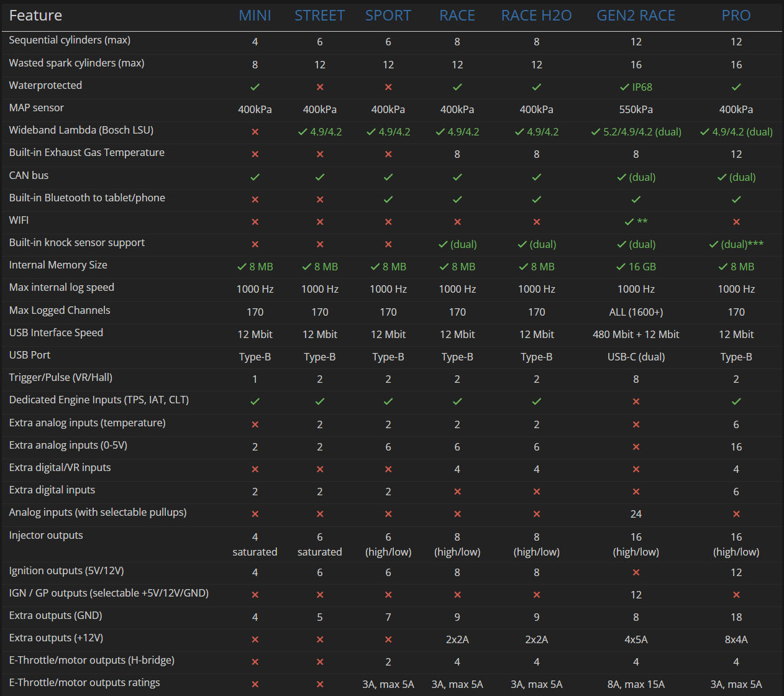Click GEN2 RACE Dedicated Engine Inputs cross
Image resolution: width=784 pixels, height=696 pixels.
point(636,401)
